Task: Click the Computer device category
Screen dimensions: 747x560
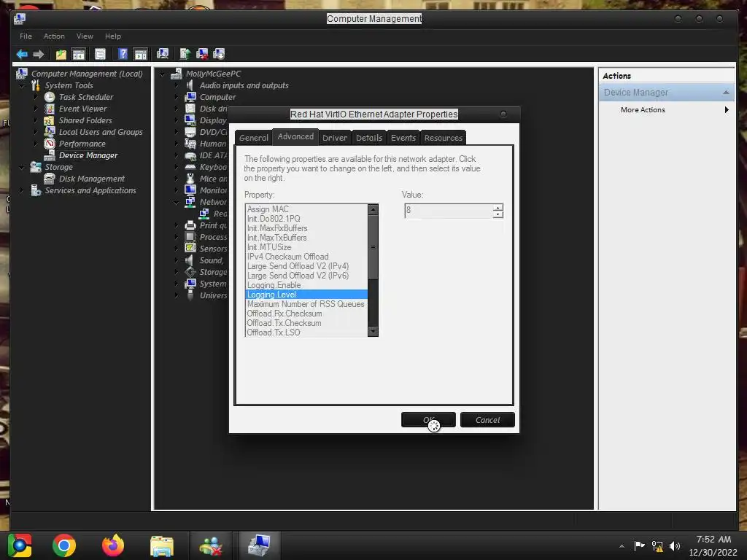Action: click(217, 97)
